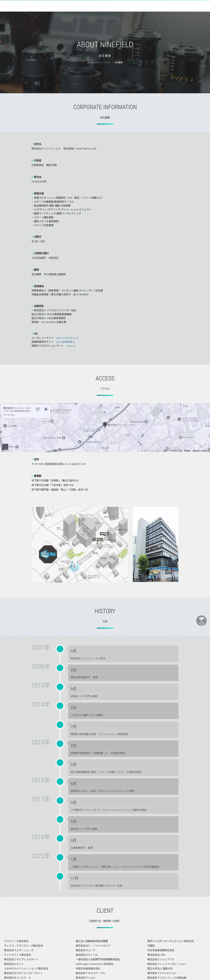Open the ecopr.jp link

71,346
